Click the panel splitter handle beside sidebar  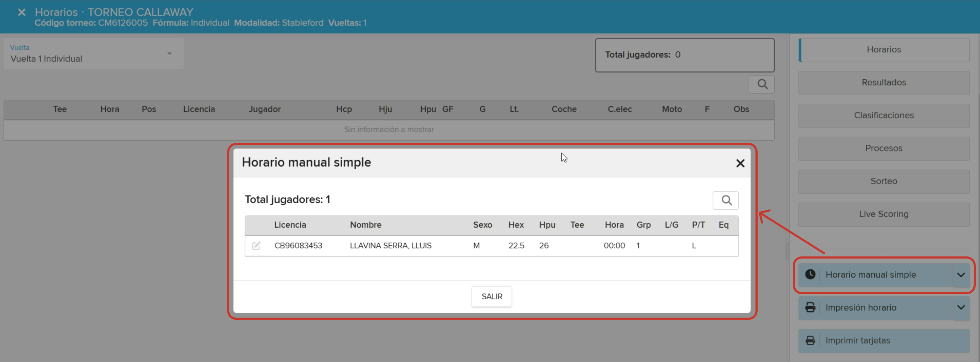coord(787,251)
